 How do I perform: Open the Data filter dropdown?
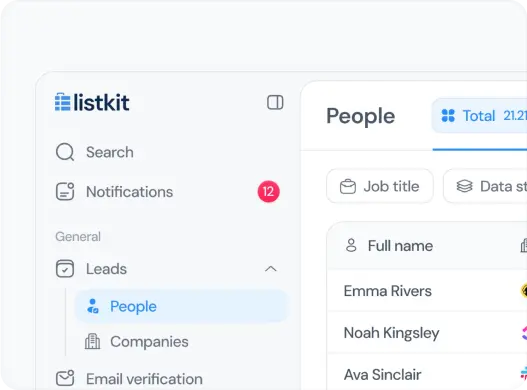[x=485, y=186]
